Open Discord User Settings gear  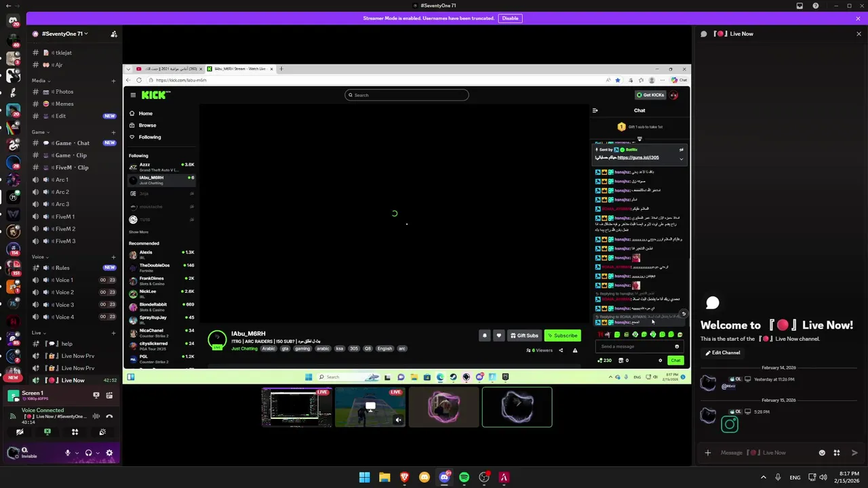[109, 453]
